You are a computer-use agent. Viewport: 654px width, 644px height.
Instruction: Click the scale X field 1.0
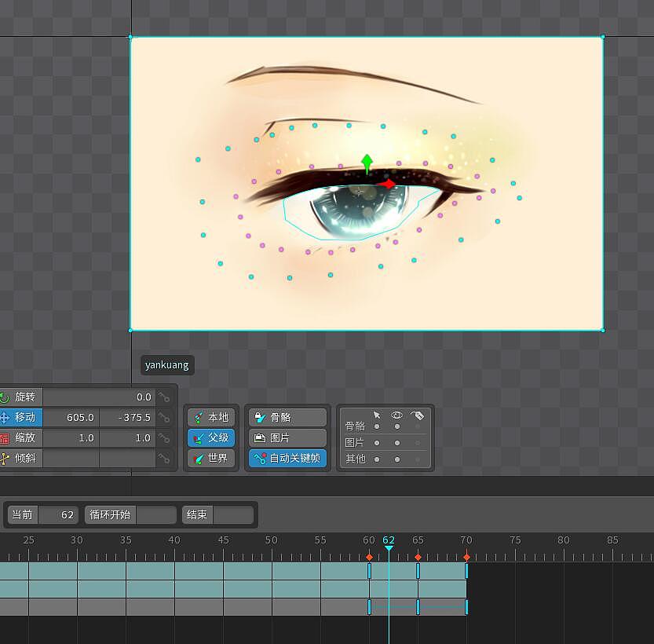click(71, 438)
